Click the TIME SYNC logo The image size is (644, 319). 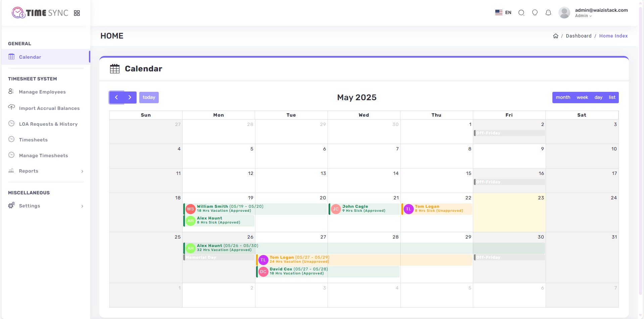pos(39,13)
